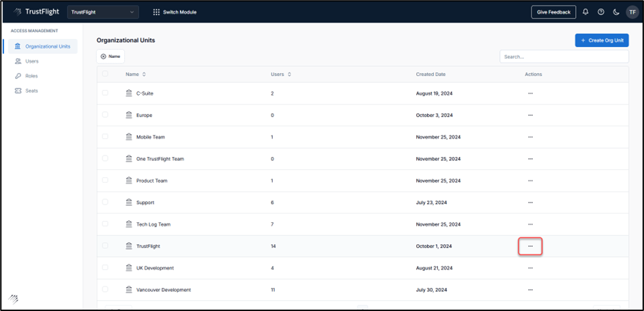Go to Users in sidebar
The image size is (644, 311).
coord(31,61)
